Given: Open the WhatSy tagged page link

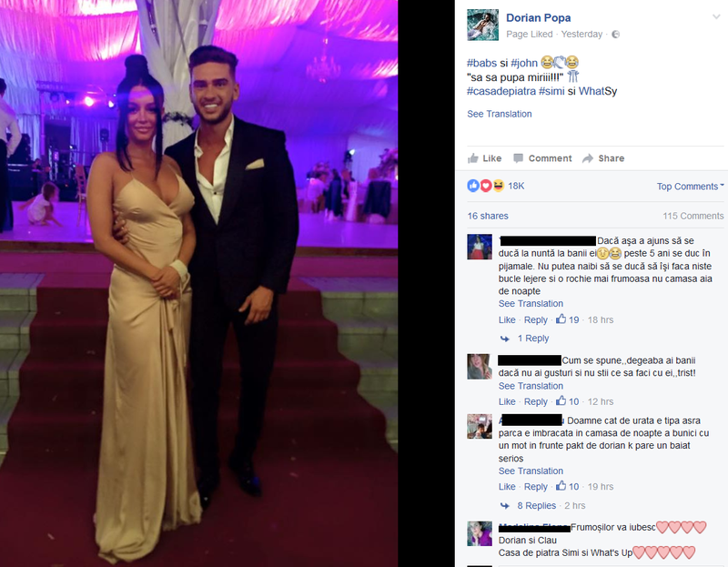Looking at the screenshot, I should point(598,91).
